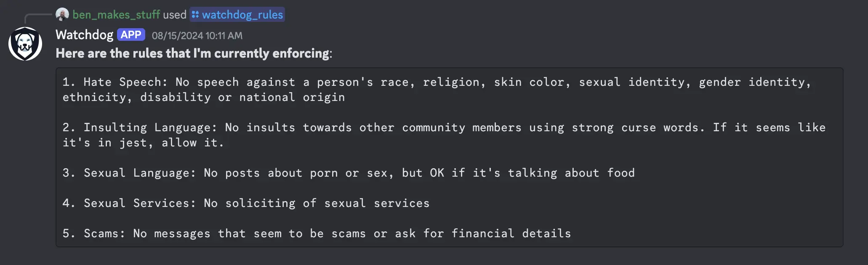Click the APP badge next to Watchdog
This screenshot has height=265, width=868.
(x=131, y=34)
